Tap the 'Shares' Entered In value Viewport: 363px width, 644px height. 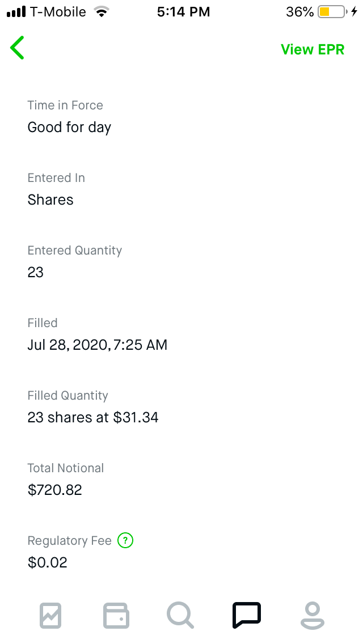tap(50, 200)
